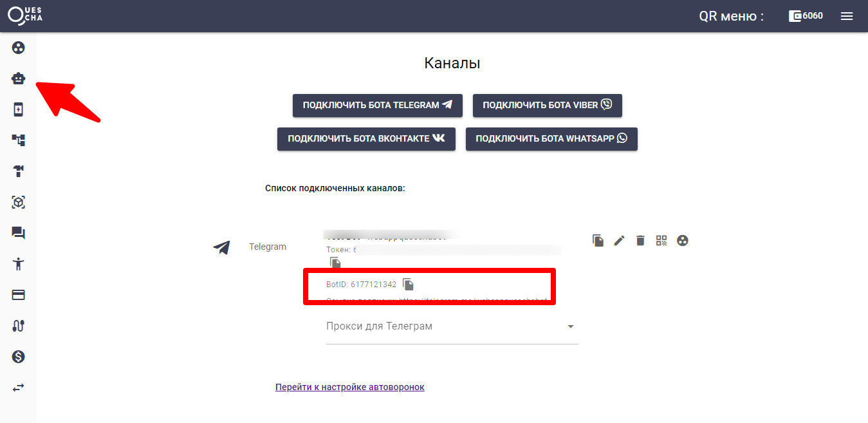868x423 pixels.
Task: Open the chat dialogs panel in the sidebar
Action: coord(18,233)
